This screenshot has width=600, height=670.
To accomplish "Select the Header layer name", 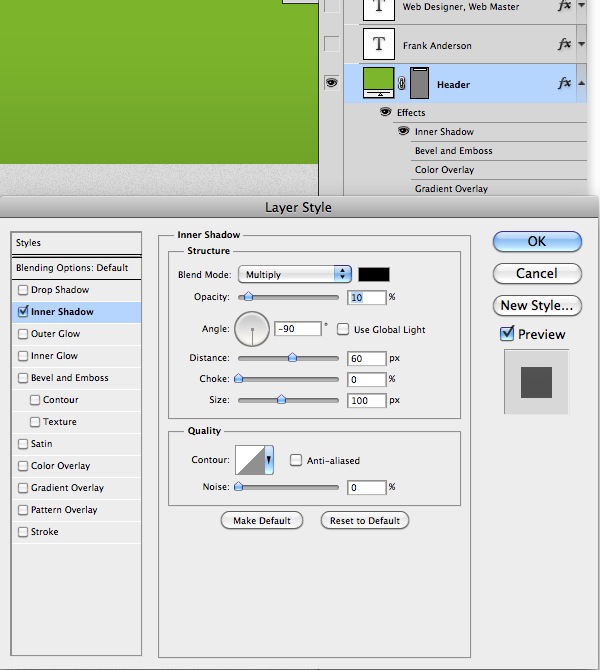I will pos(453,85).
